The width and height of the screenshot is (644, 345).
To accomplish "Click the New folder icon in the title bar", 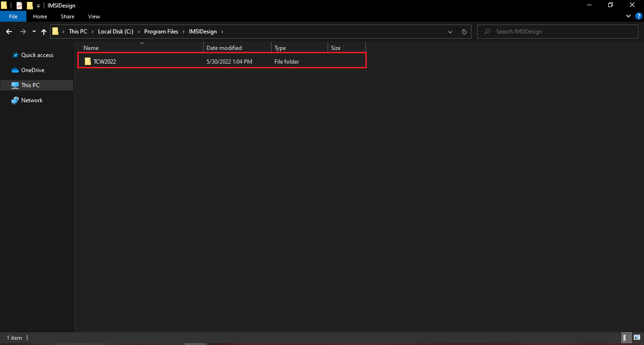I will 30,6.
